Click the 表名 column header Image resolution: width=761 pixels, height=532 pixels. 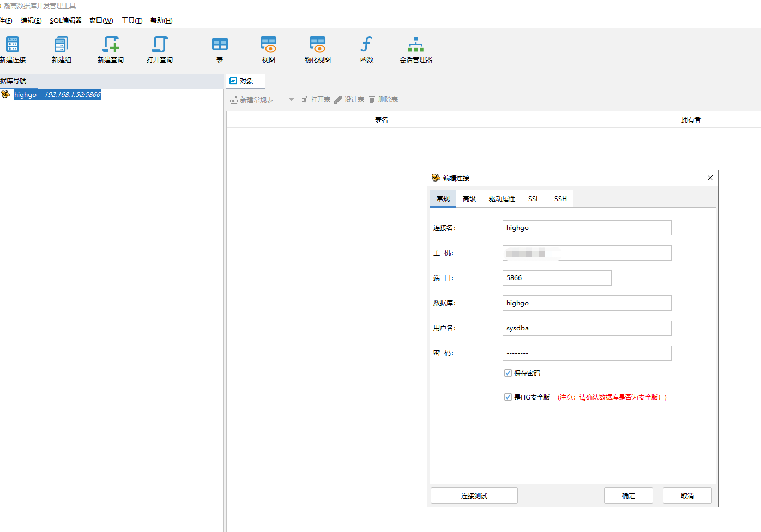tap(381, 119)
